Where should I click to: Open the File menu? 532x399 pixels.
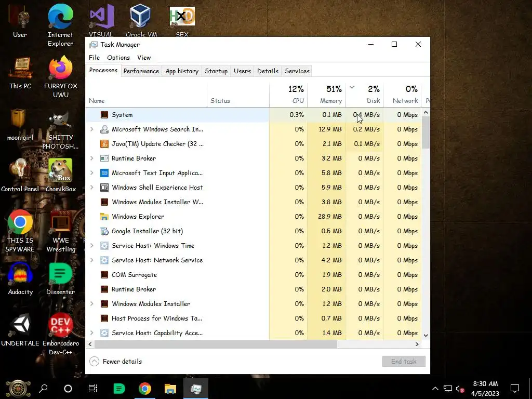(x=95, y=58)
